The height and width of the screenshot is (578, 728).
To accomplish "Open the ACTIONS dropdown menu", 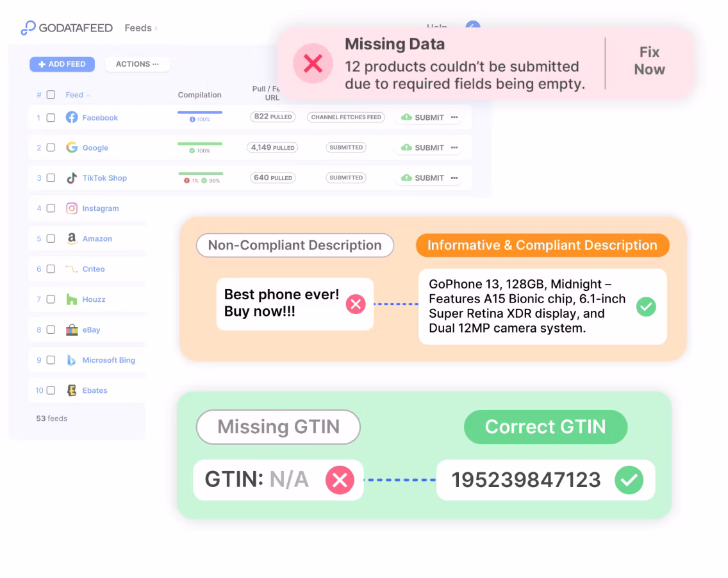I will [x=137, y=64].
